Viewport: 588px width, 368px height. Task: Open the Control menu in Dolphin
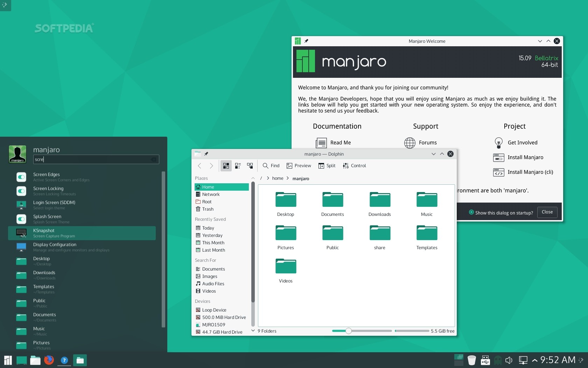(x=354, y=166)
